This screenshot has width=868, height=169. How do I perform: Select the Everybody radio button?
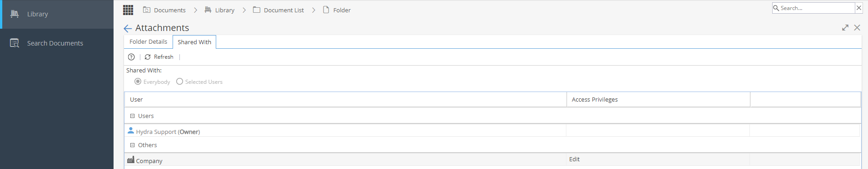(138, 82)
